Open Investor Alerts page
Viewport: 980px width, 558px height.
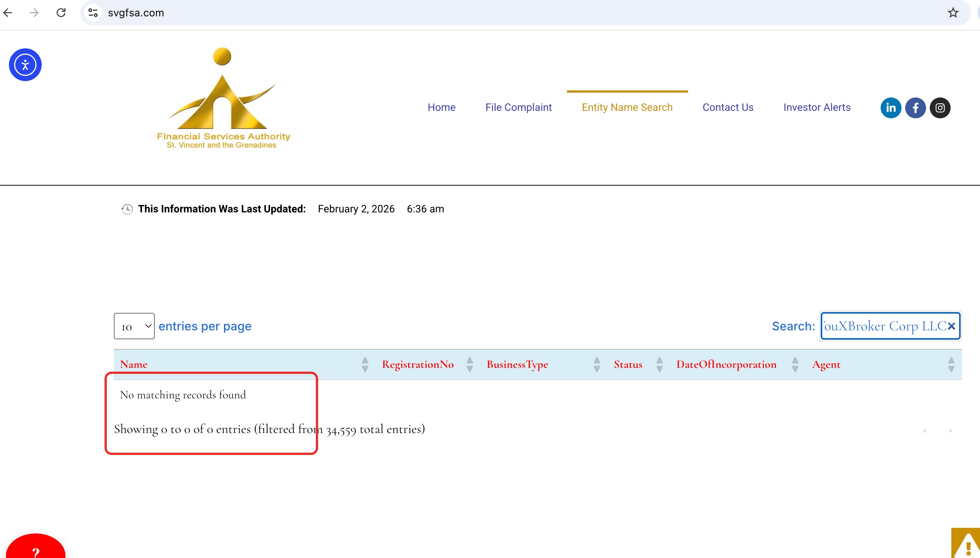pyautogui.click(x=816, y=107)
